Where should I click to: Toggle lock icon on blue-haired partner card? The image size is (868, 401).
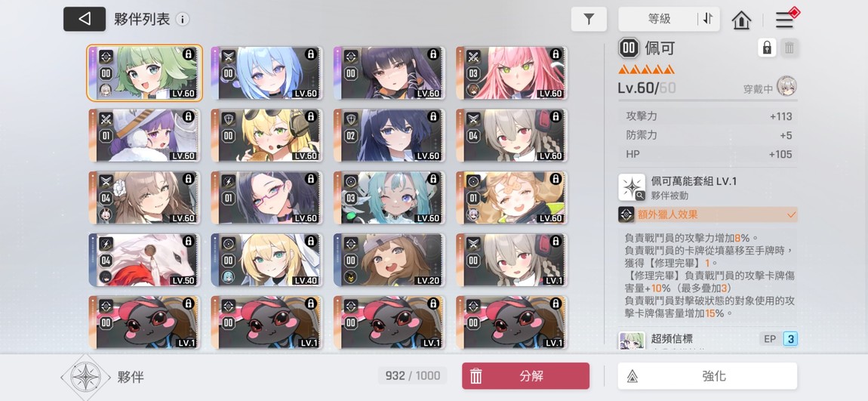[310, 54]
